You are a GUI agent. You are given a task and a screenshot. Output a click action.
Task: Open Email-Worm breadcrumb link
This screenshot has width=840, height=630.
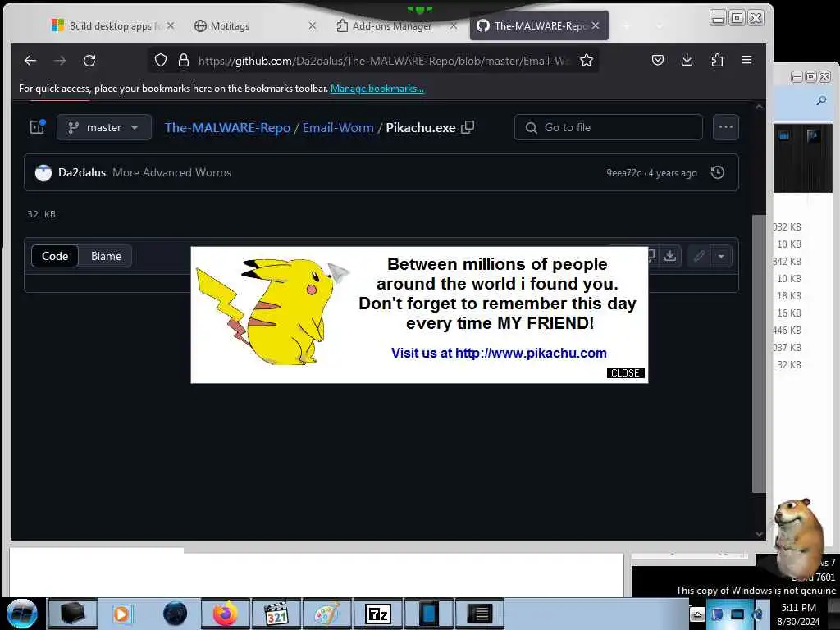(338, 127)
